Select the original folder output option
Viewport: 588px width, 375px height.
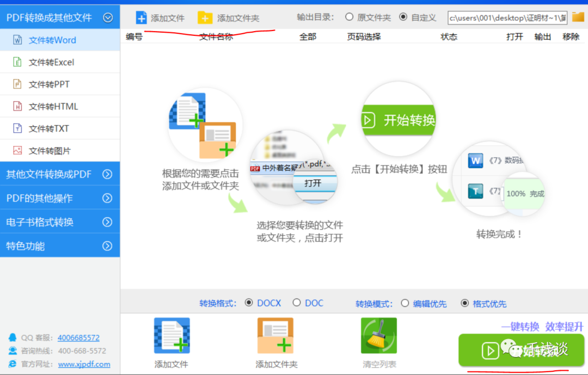pos(349,17)
